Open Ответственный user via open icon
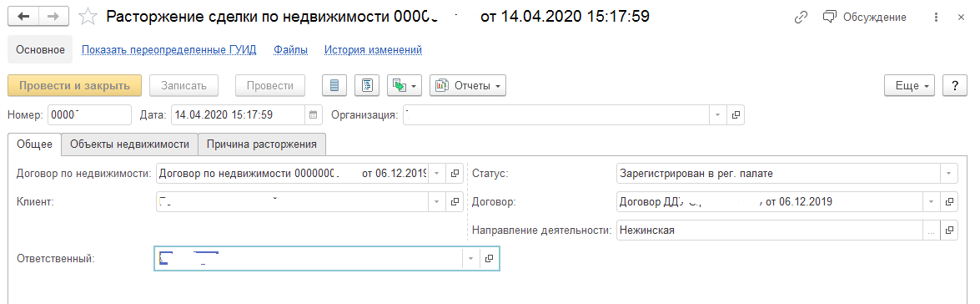 point(489,258)
